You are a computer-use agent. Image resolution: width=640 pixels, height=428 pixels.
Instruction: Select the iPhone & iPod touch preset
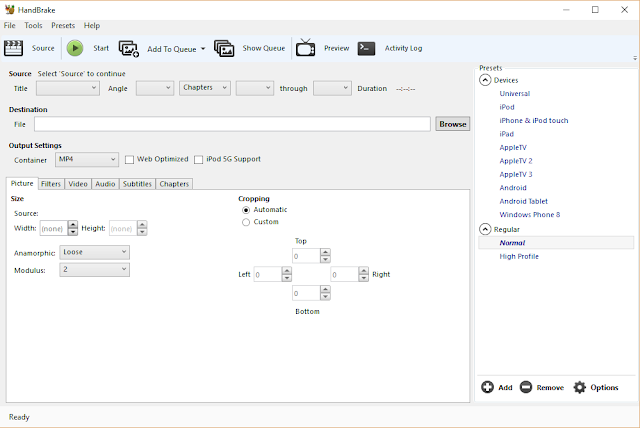tap(533, 120)
